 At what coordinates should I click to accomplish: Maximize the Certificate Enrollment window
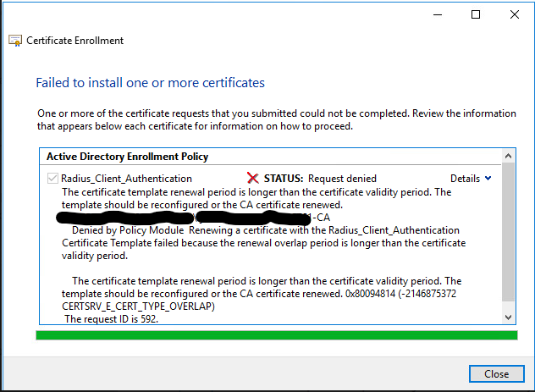476,14
